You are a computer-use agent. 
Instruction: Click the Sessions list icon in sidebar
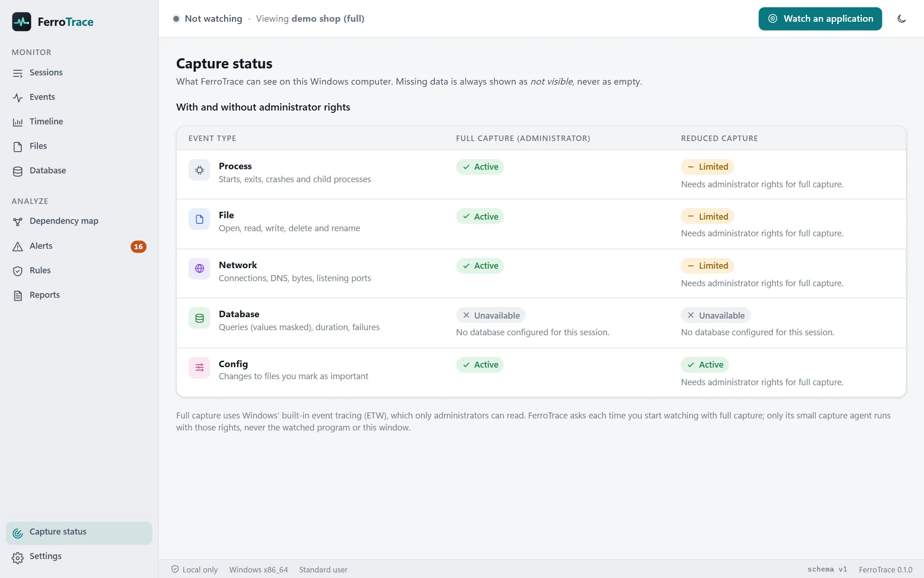pyautogui.click(x=18, y=73)
